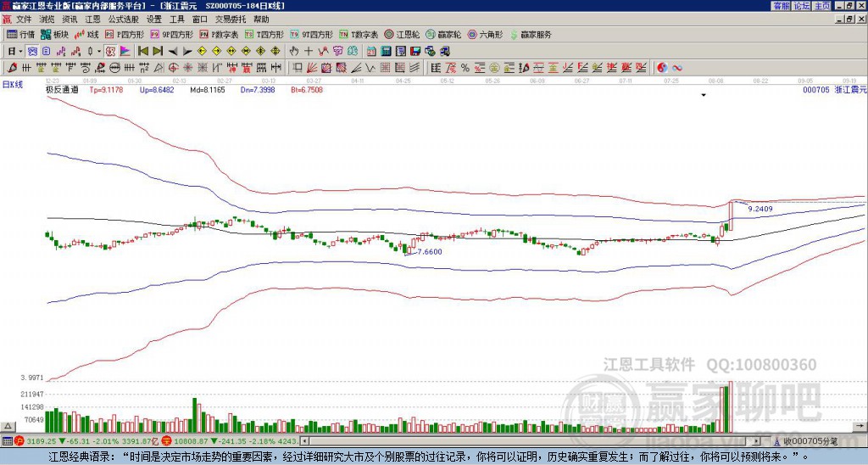
Task: Toggle the red 权 adjustment icon
Action: [111, 52]
